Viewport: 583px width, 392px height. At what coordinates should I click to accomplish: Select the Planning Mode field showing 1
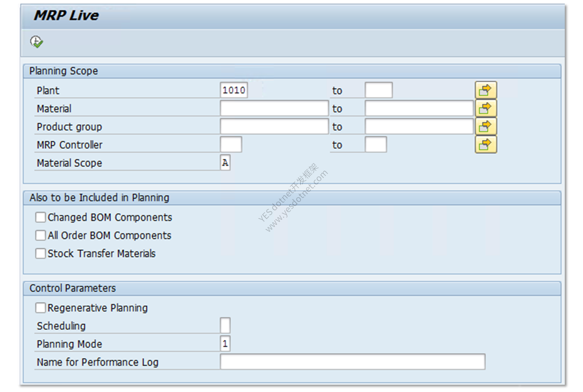[225, 344]
